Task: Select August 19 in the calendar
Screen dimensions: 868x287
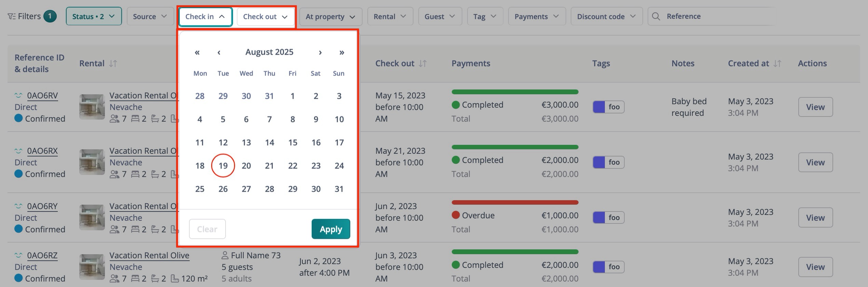Action: [223, 166]
